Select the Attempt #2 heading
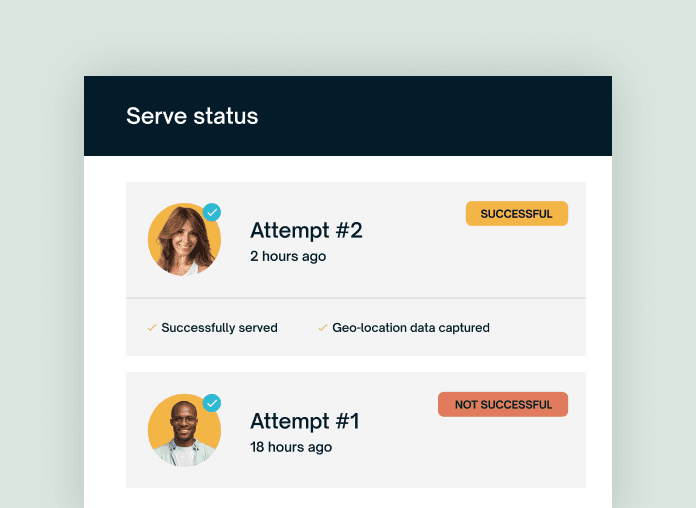The height and width of the screenshot is (508, 696). (x=306, y=231)
